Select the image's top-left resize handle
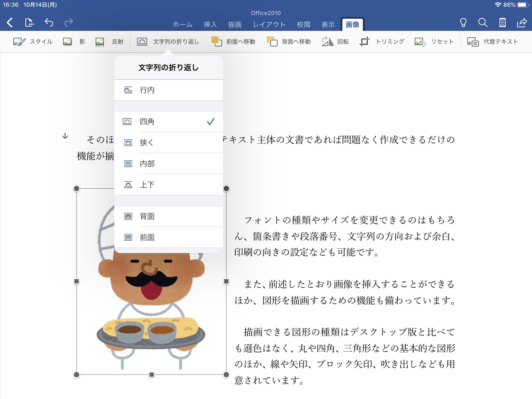This screenshot has width=532, height=399. pyautogui.click(x=76, y=189)
